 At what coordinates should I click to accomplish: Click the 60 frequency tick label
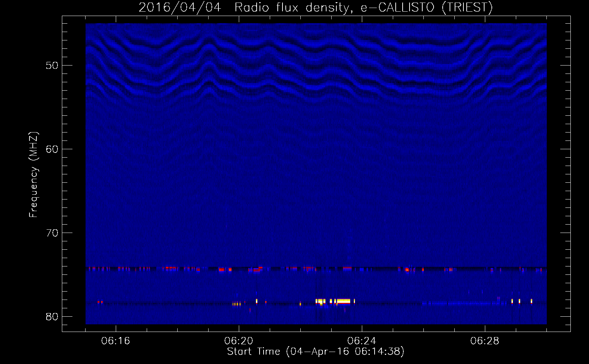pyautogui.click(x=52, y=149)
